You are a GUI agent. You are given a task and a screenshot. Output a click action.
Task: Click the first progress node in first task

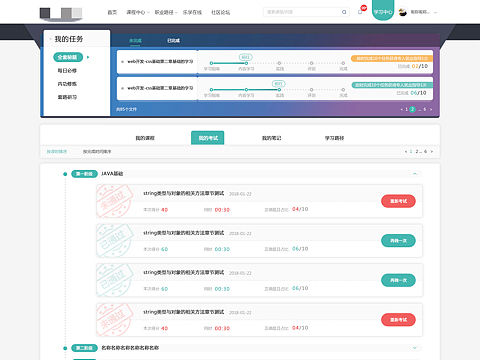coord(211,63)
